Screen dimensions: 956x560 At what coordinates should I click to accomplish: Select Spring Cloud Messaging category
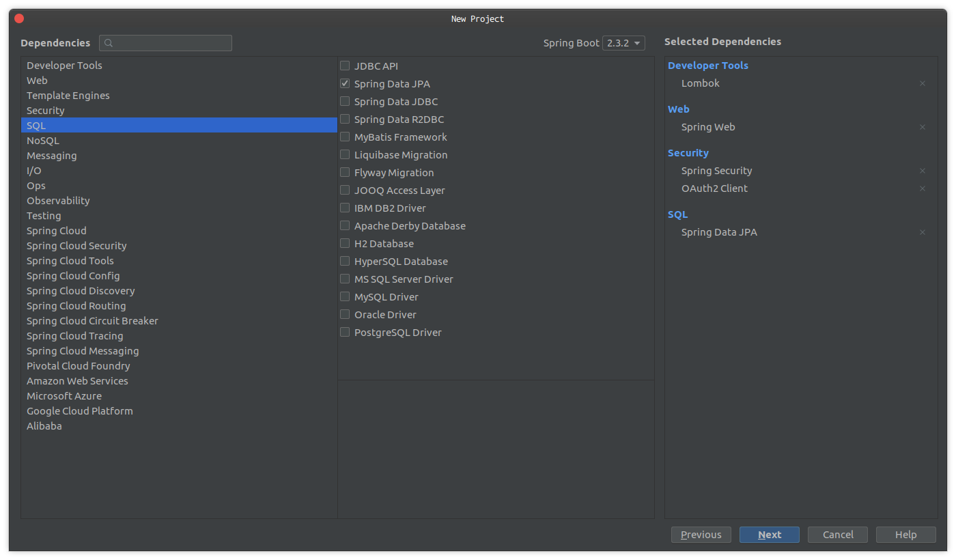[x=179, y=351]
